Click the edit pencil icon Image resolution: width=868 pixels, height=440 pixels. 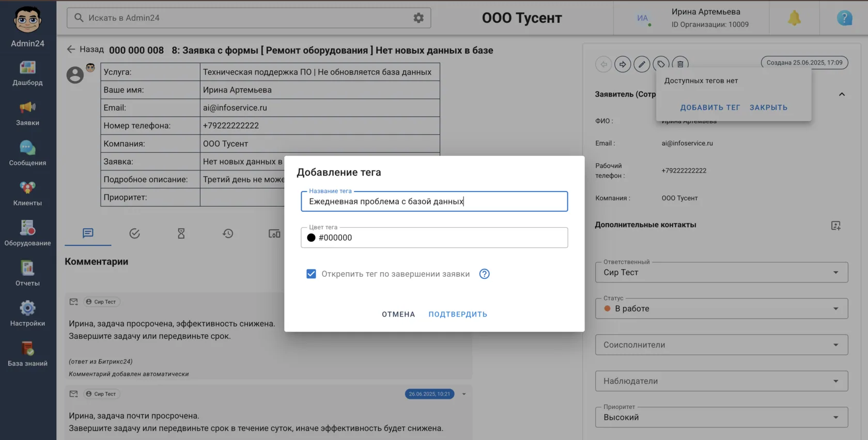642,64
